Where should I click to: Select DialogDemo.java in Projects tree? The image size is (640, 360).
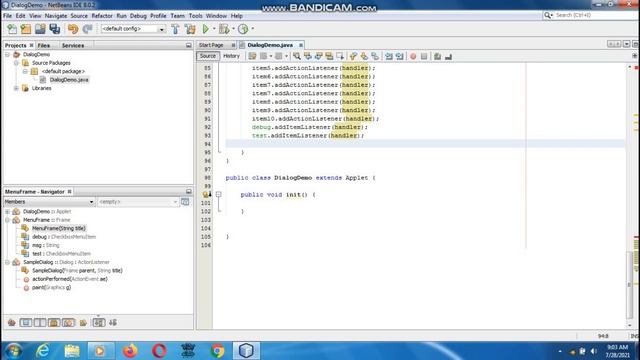[69, 80]
